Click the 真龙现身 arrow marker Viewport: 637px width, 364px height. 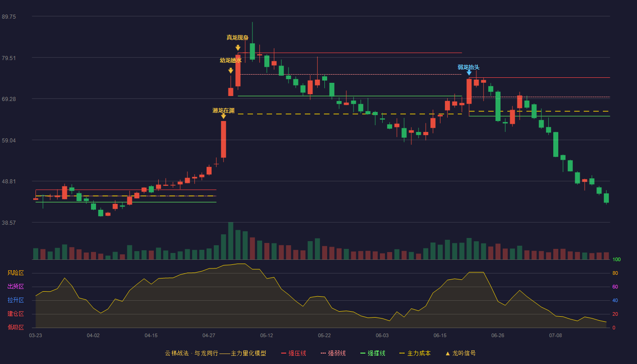(x=238, y=48)
